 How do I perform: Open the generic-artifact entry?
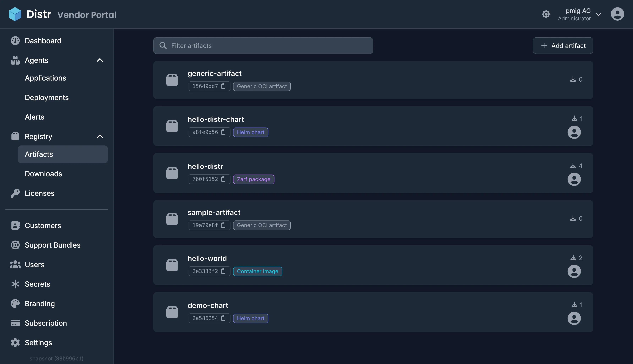(373, 80)
